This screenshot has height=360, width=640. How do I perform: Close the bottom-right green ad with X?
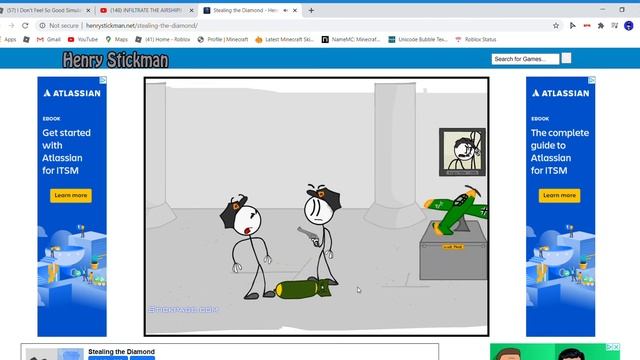(x=616, y=347)
